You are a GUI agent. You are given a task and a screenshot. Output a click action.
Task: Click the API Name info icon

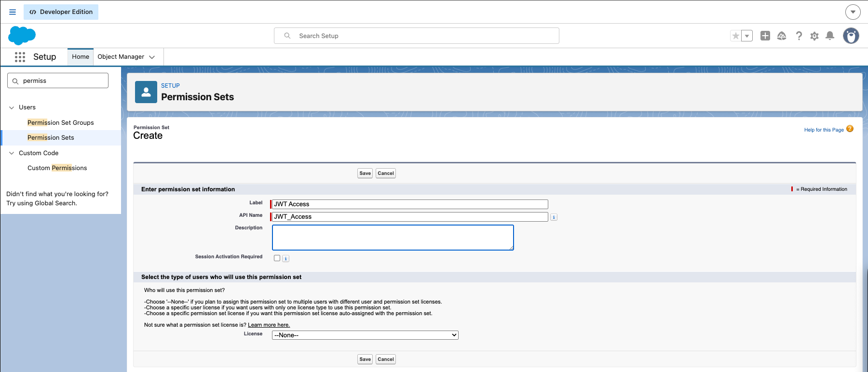tap(554, 217)
